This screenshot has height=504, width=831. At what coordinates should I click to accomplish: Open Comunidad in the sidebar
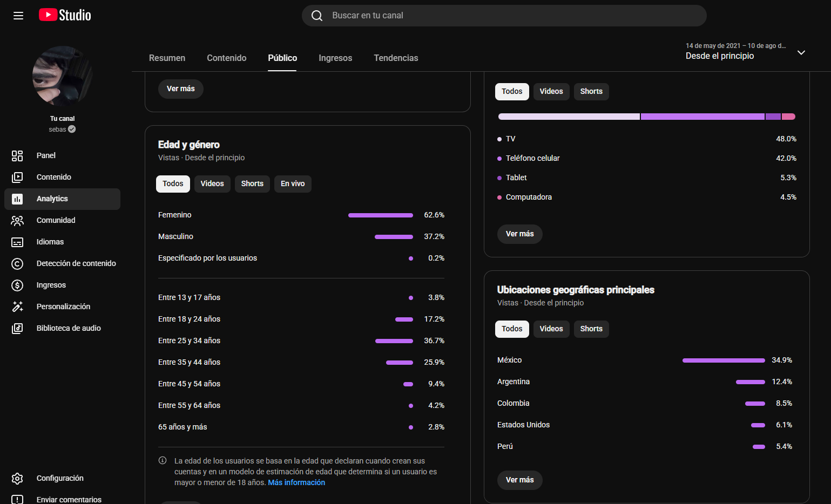coord(62,220)
